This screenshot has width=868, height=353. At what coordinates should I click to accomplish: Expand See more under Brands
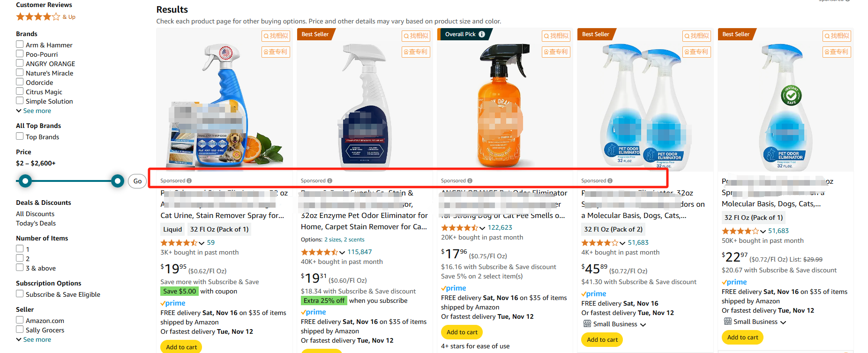[x=34, y=111]
